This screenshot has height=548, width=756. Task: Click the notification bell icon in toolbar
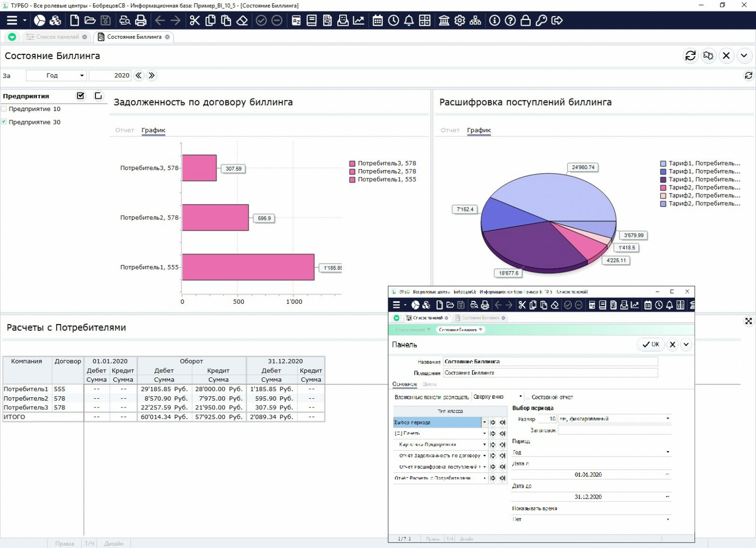(x=409, y=20)
